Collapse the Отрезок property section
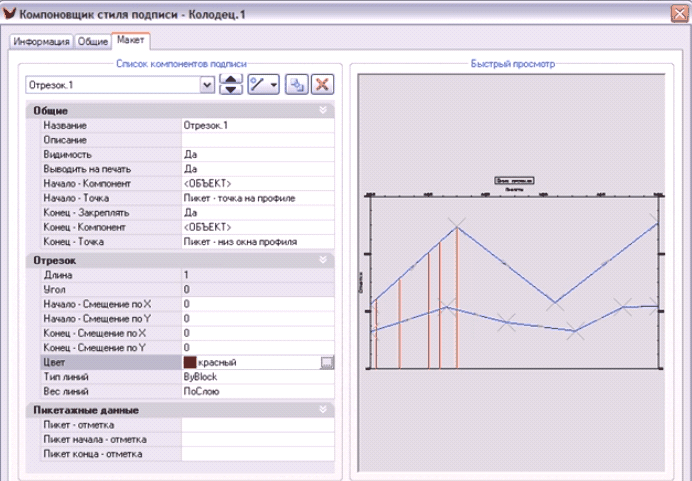 point(323,260)
